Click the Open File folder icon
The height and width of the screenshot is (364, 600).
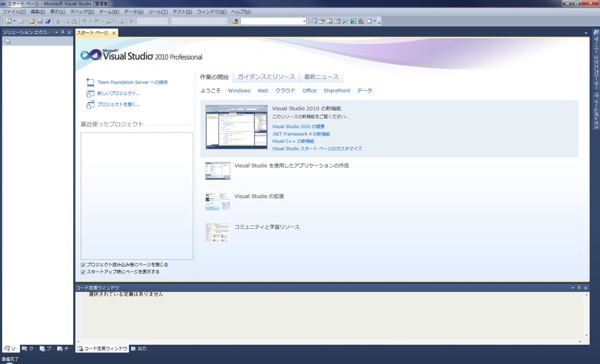click(x=32, y=21)
